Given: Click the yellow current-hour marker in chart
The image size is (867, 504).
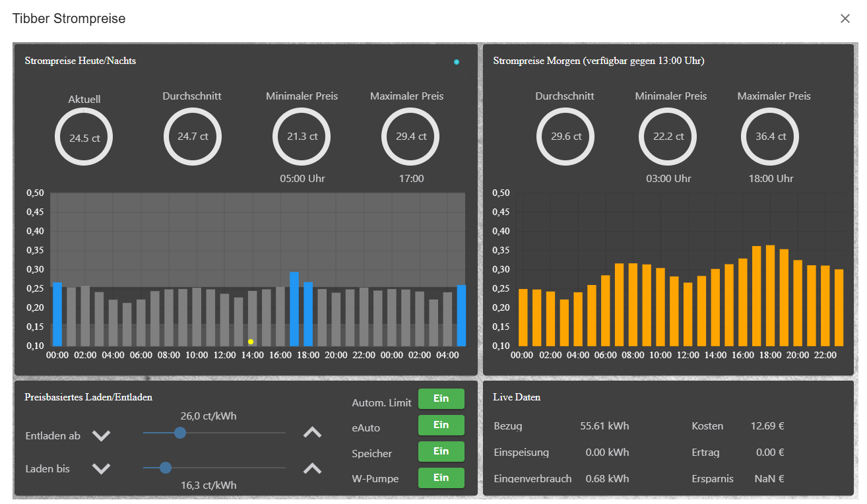Looking at the screenshot, I should pyautogui.click(x=251, y=341).
